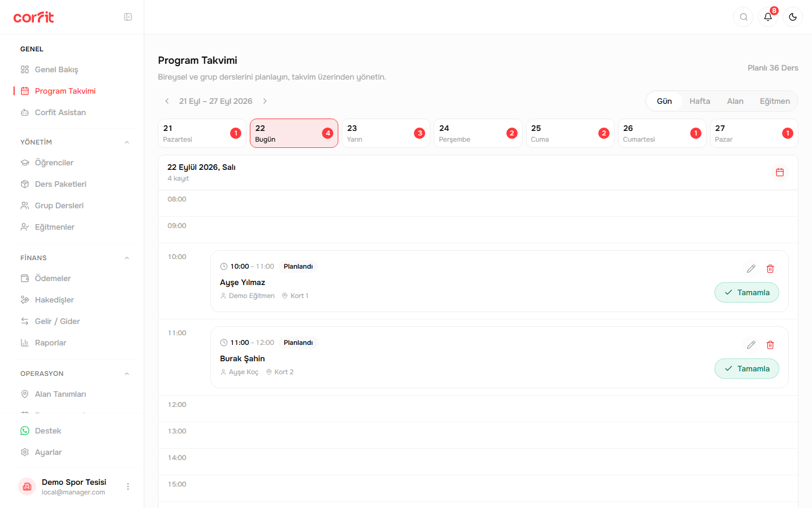This screenshot has height=508, width=812.
Task: Select day 24 Perşembe
Action: pos(478,133)
